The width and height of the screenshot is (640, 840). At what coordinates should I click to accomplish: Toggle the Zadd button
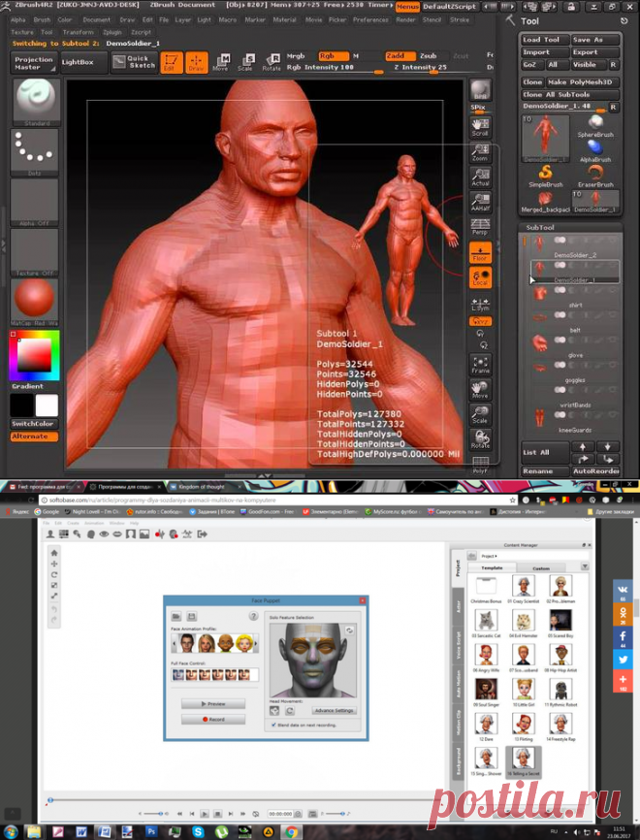[x=400, y=55]
